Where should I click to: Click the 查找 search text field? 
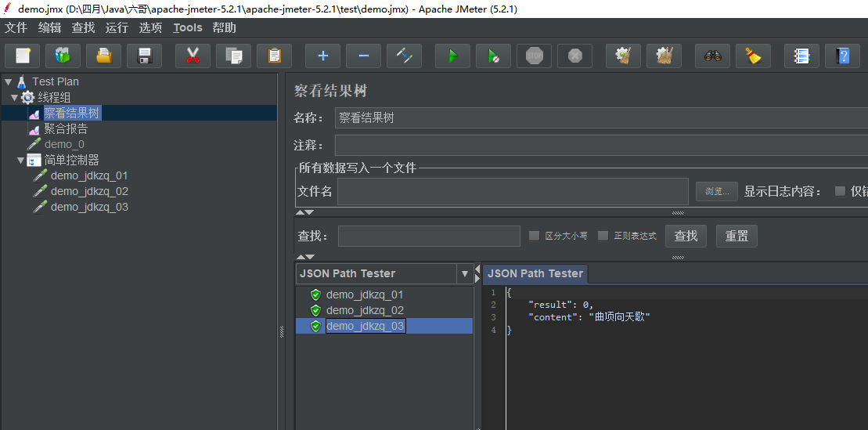429,236
